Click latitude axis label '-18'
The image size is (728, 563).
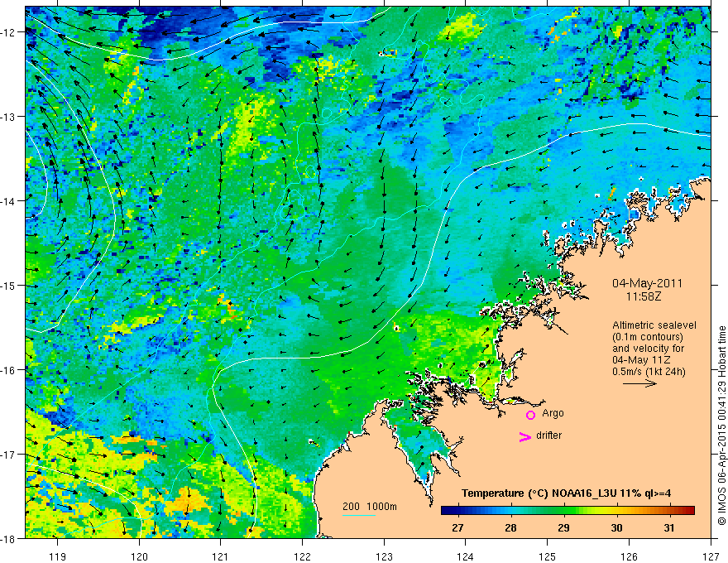9,538
